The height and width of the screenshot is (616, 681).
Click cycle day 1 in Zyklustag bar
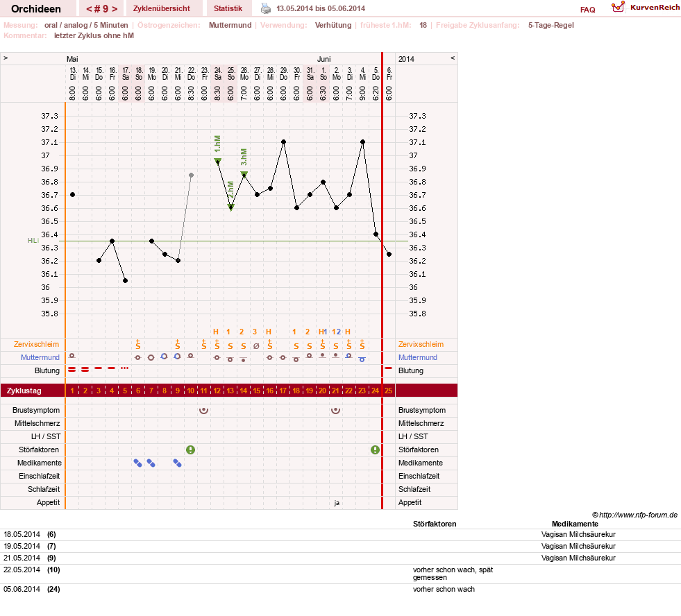[x=72, y=391]
